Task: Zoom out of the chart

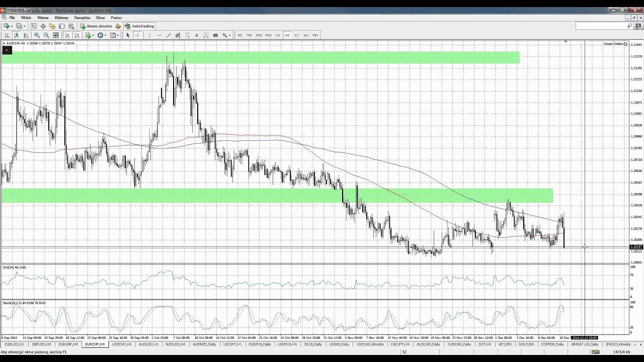Action: tap(46, 35)
